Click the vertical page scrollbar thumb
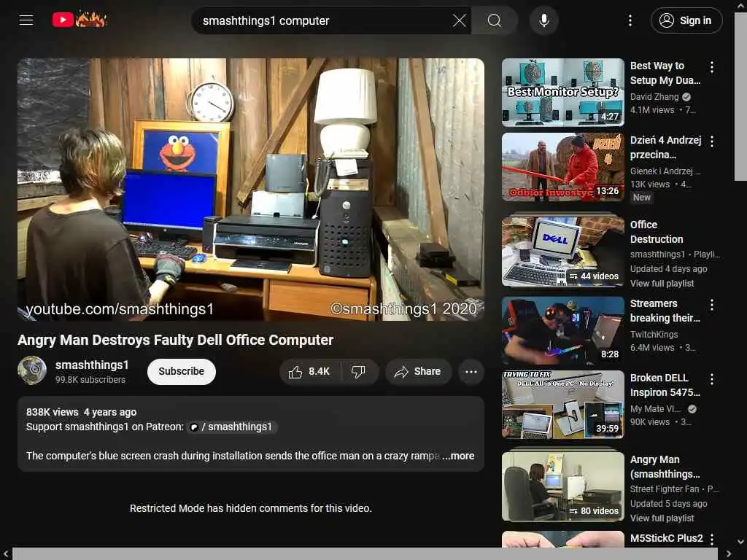 740,96
